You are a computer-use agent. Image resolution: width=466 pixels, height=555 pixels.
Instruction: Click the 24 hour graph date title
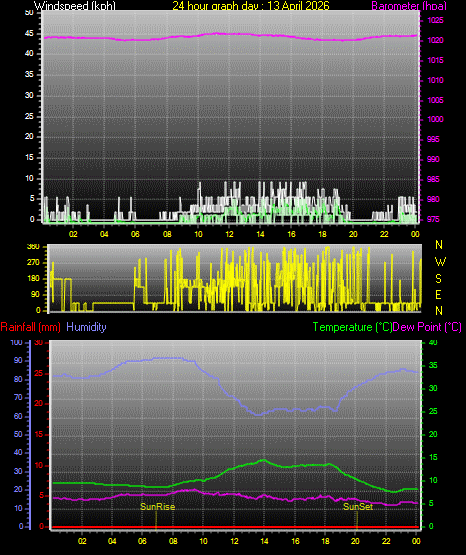click(x=251, y=5)
